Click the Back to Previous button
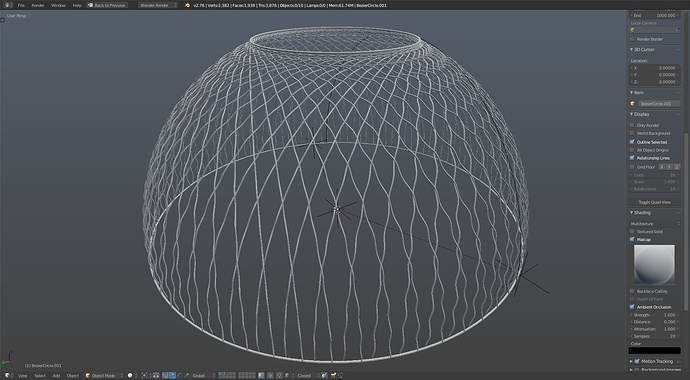This screenshot has height=380, width=690. [x=107, y=5]
